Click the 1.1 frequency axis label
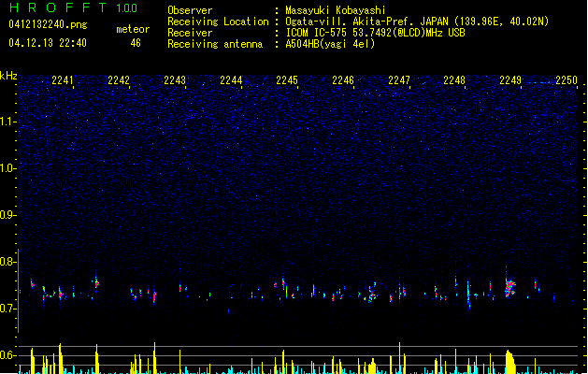Viewport: 588px width, 374px height. tap(7, 122)
